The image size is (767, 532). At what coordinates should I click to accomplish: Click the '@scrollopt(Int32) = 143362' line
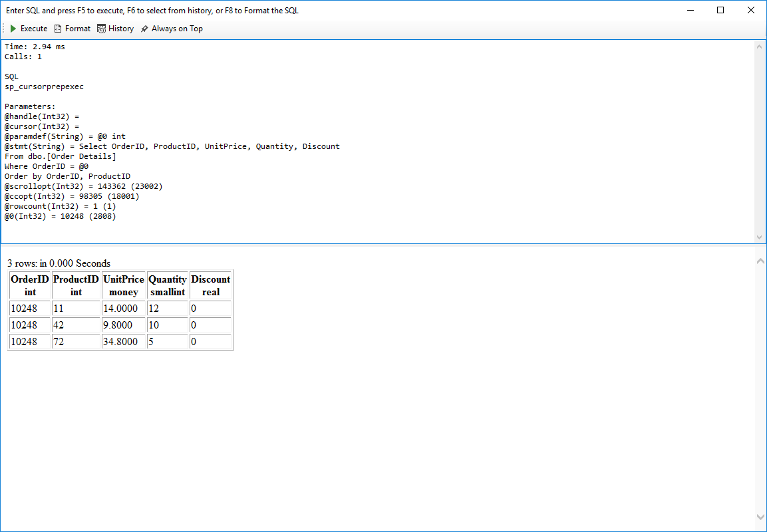click(84, 186)
